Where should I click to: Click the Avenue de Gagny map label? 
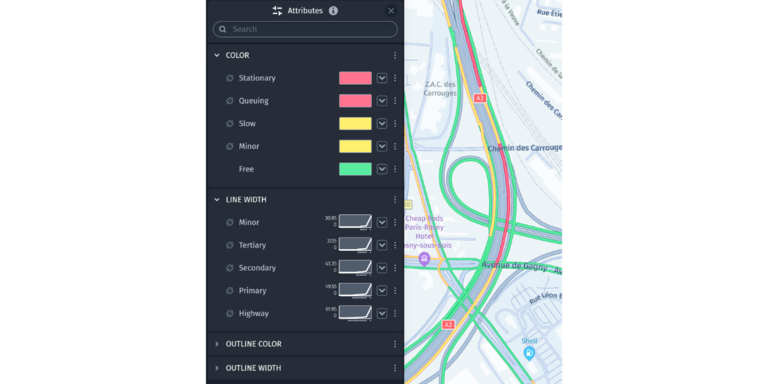point(514,266)
